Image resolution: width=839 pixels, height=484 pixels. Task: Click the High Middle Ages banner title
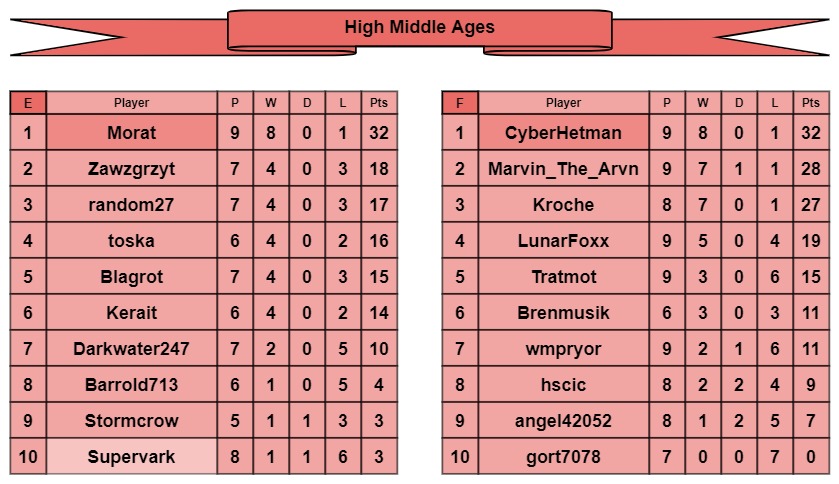(x=419, y=27)
